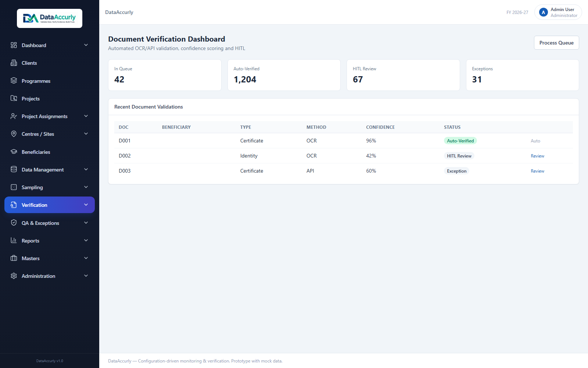This screenshot has width=588, height=368.
Task: Expand the Masters chevron
Action: click(x=86, y=258)
